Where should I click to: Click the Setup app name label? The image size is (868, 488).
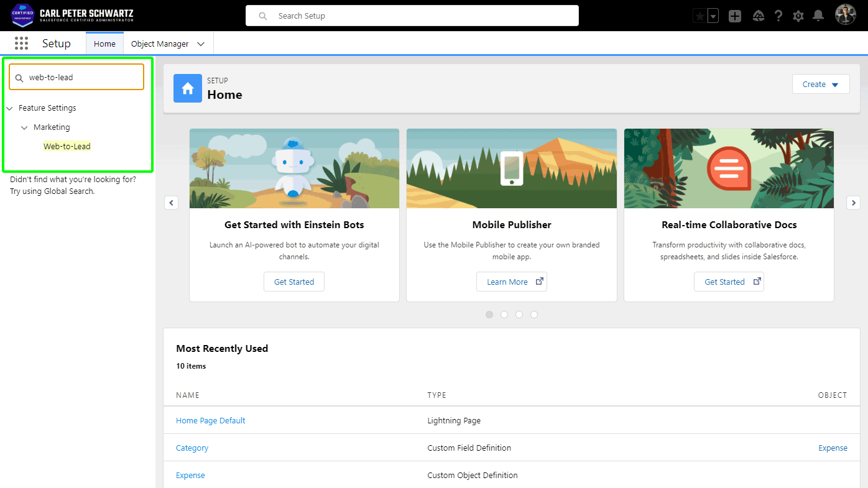tap(57, 44)
